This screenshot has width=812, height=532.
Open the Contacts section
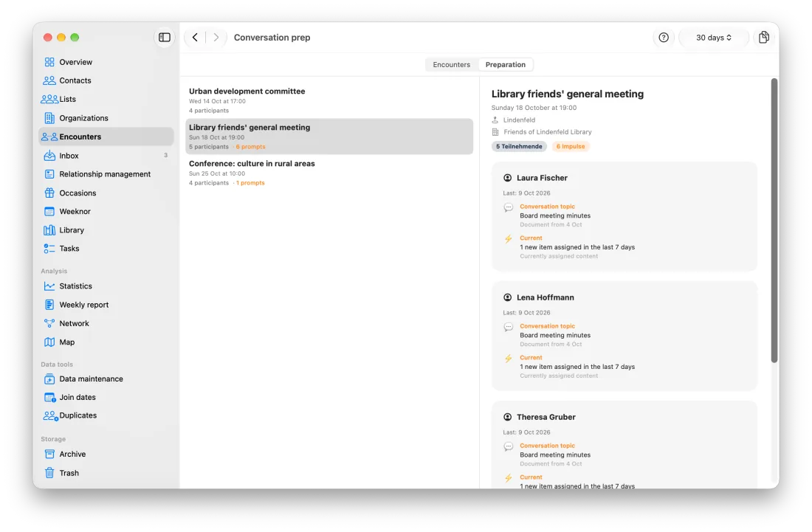click(x=106, y=80)
